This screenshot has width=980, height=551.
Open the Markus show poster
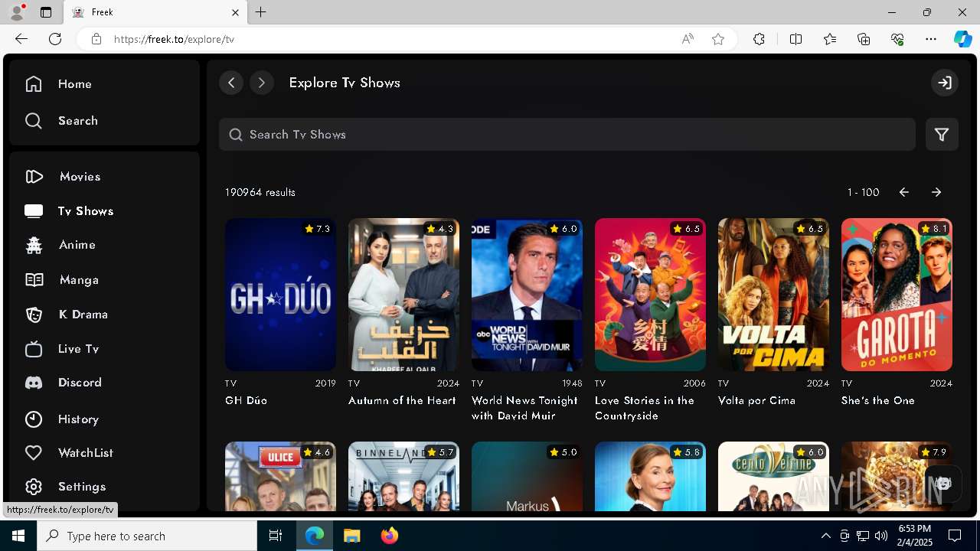(527, 476)
